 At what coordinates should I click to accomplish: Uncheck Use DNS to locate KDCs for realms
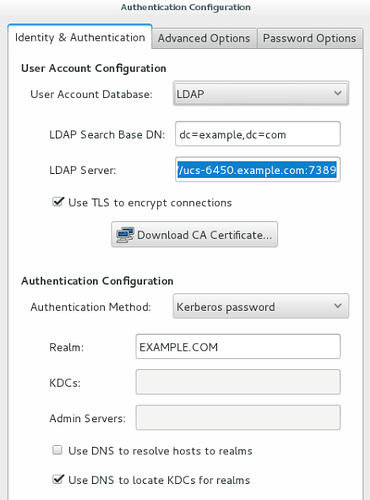click(x=58, y=479)
